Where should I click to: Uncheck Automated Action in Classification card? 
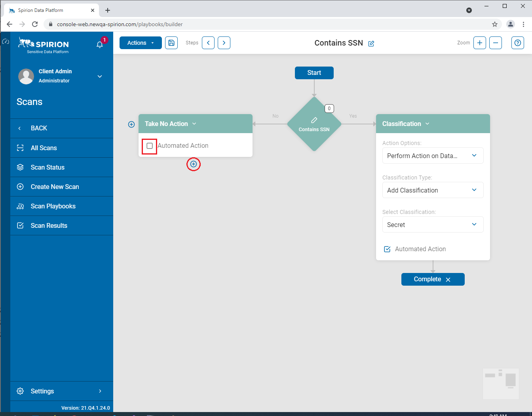[x=387, y=249]
